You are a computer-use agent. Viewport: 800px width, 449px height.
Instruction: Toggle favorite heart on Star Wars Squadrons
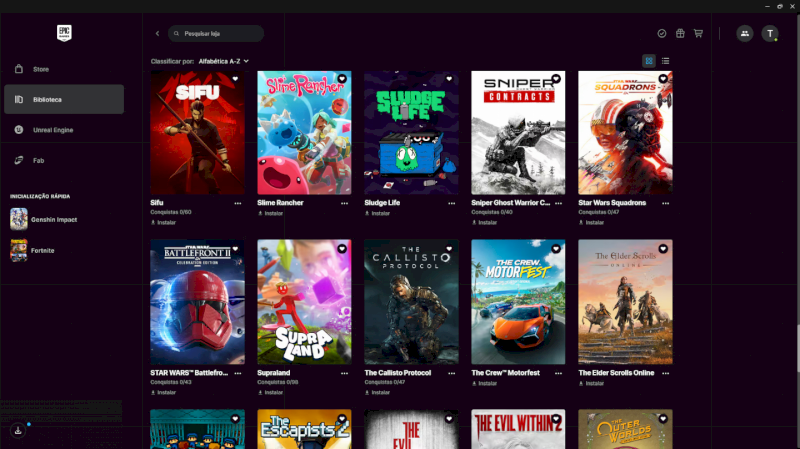[x=663, y=79]
